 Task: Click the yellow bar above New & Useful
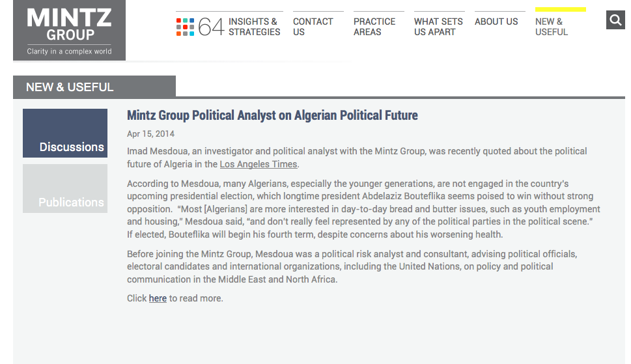[561, 10]
